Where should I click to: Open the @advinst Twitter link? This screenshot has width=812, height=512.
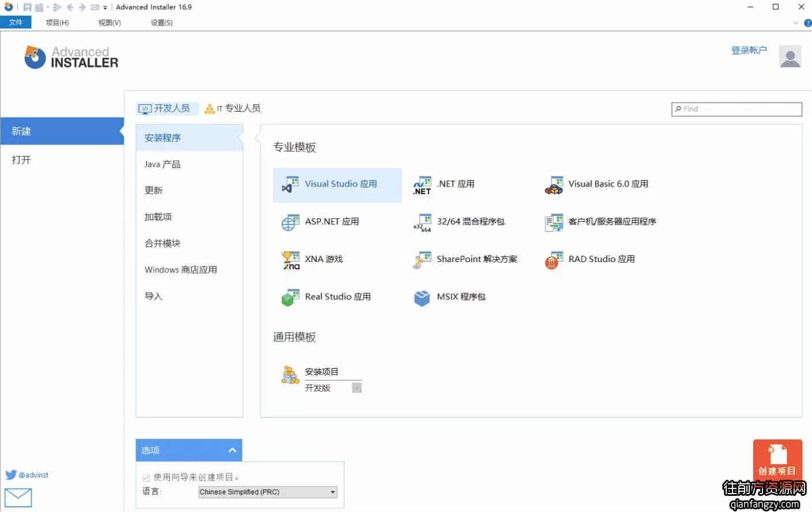[27, 475]
